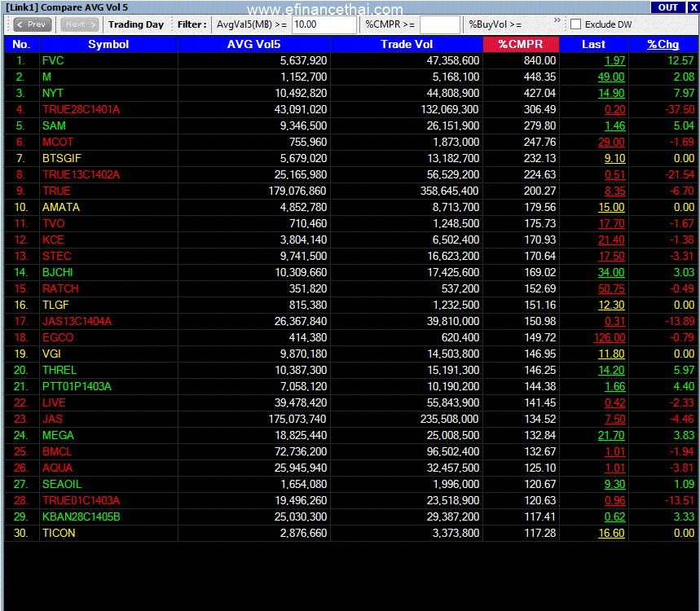
Task: Select the VGI symbol
Action: pos(51,354)
